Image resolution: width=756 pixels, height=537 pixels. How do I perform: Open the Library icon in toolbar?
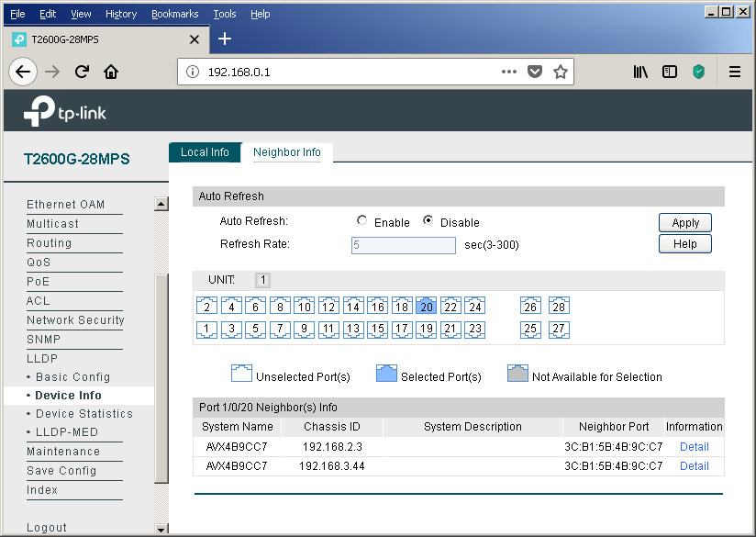[x=640, y=72]
